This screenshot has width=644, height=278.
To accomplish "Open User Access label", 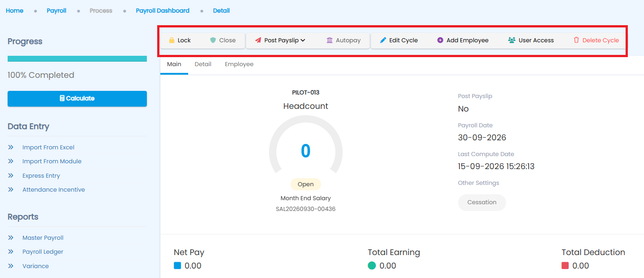I will coord(536,40).
